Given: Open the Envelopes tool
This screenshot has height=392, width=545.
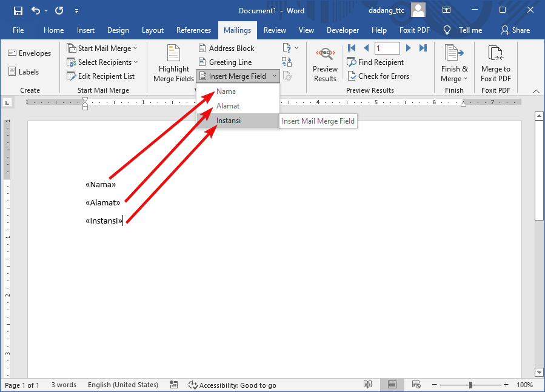Looking at the screenshot, I should coord(30,53).
